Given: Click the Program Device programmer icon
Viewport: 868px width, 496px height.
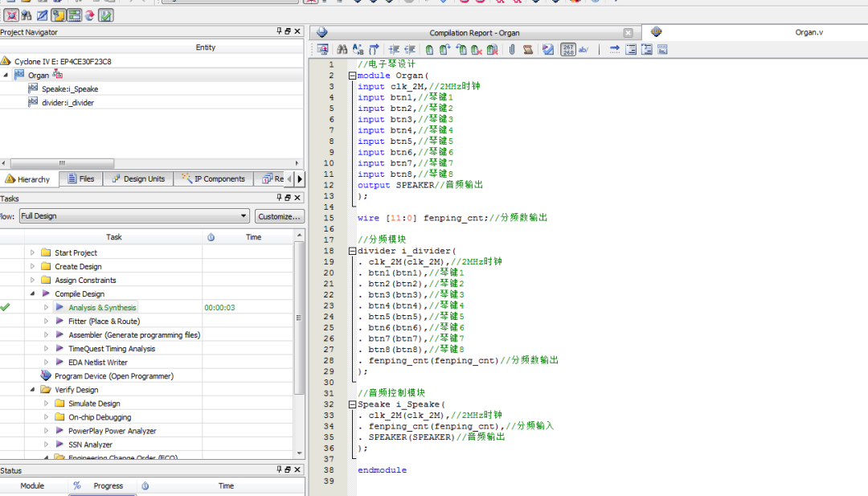Looking at the screenshot, I should tap(46, 376).
